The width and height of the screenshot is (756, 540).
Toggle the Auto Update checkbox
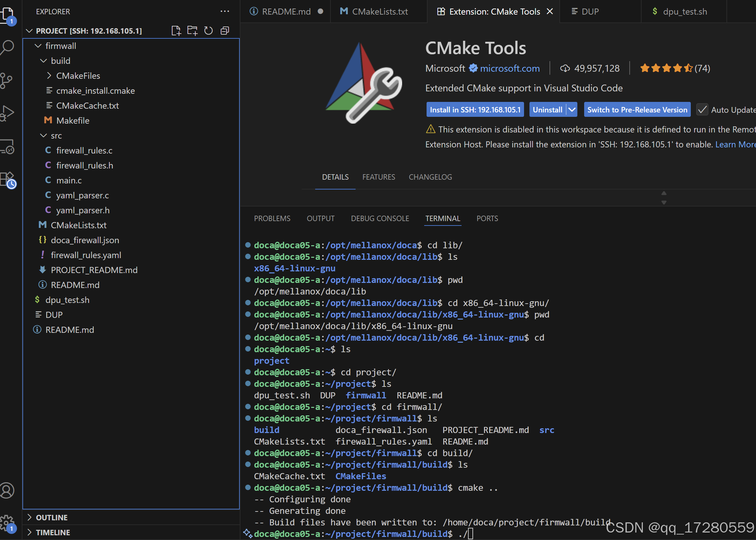coord(702,110)
